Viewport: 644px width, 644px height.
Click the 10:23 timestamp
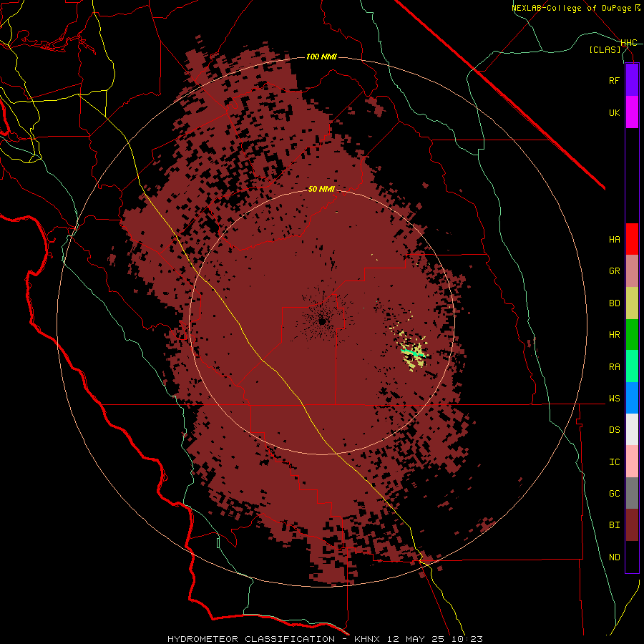point(466,639)
